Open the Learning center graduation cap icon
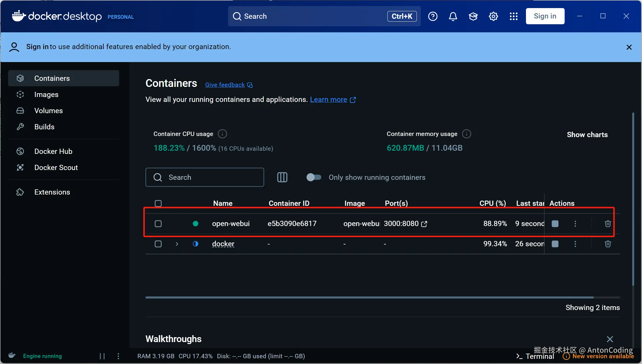 point(473,16)
